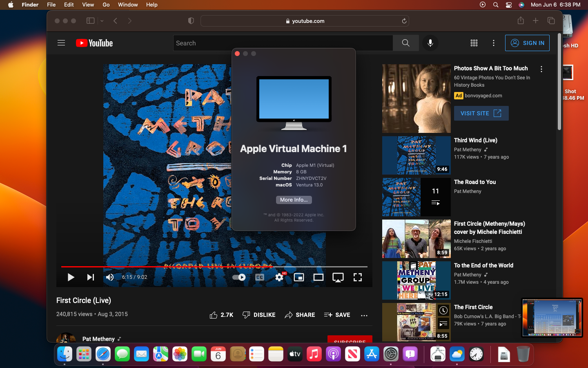
Task: Seek on the video progress bar
Action: pyautogui.click(x=214, y=267)
